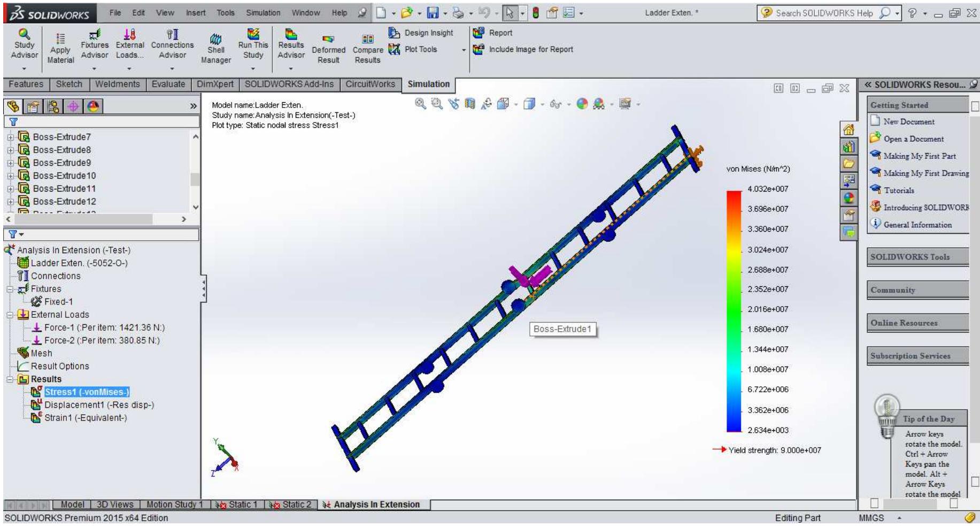Expand manager pane tabs with double chevron
Image resolution: width=980 pixels, height=526 pixels.
tap(193, 106)
